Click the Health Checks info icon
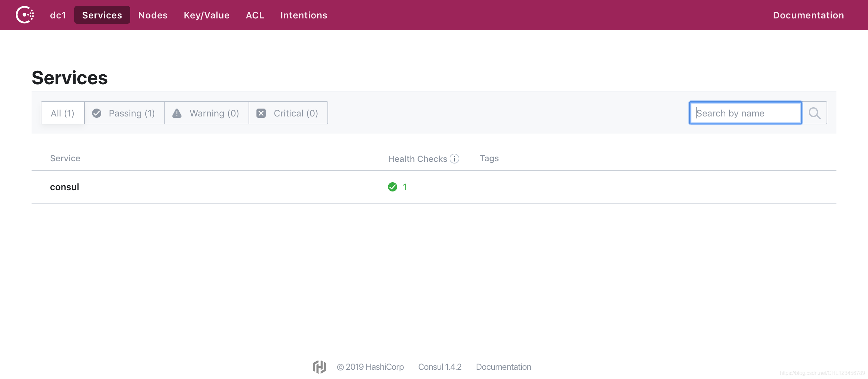The image size is (868, 379). coord(454,159)
